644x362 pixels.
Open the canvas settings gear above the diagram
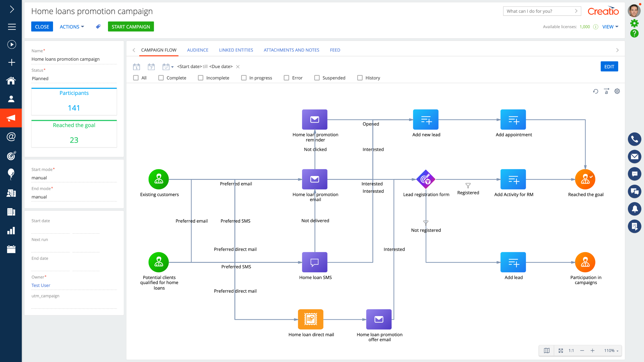pos(617,91)
